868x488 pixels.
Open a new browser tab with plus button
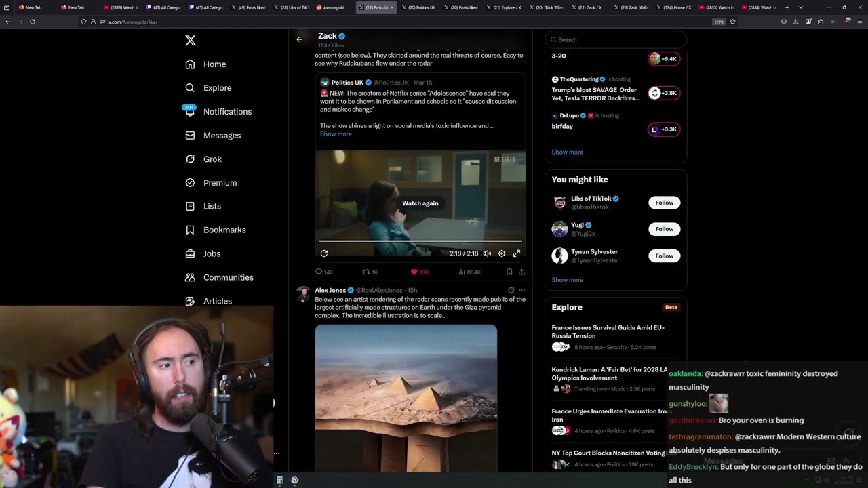pos(787,7)
